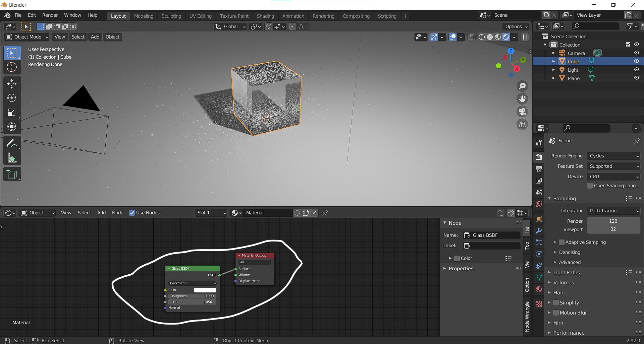Click the Render samples field showing 128
Image resolution: width=644 pixels, height=344 pixels.
pyautogui.click(x=613, y=221)
